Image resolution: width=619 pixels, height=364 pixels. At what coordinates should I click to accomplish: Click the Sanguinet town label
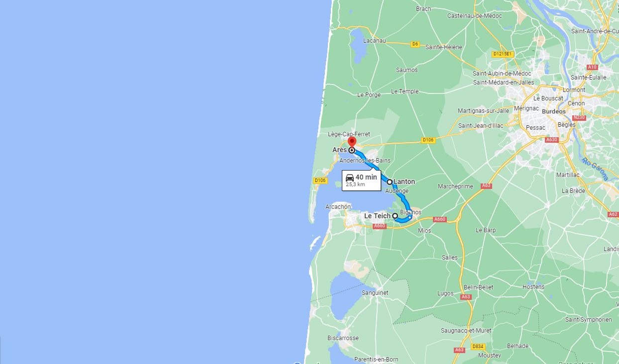375,293
